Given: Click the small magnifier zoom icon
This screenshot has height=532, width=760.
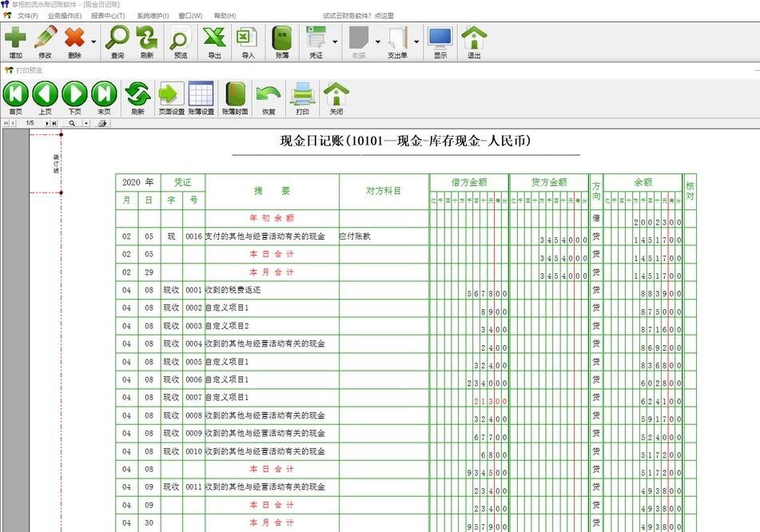Looking at the screenshot, I should [72, 123].
